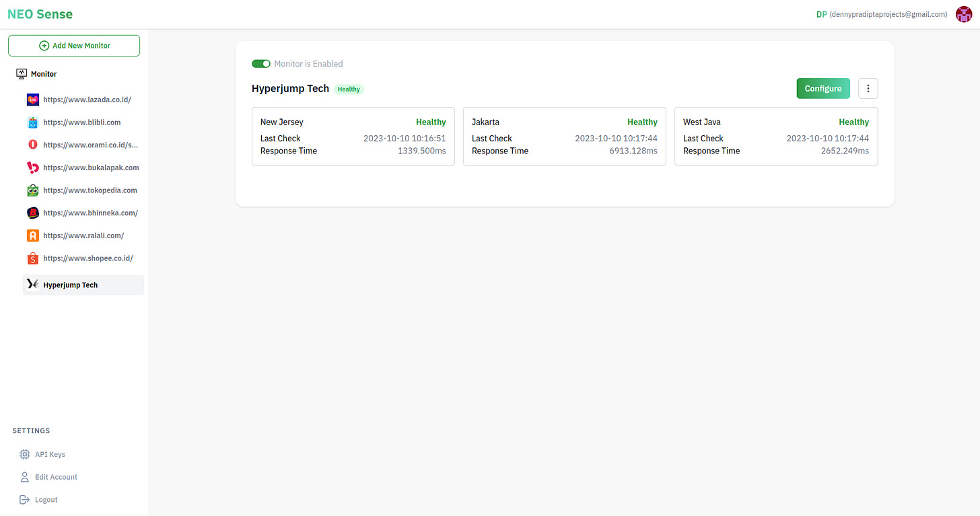Open the profile avatar in the top right
Viewport: 980px width, 516px height.
coord(964,13)
